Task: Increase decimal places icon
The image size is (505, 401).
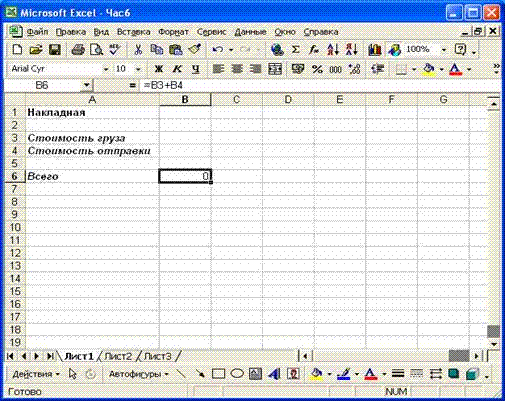Action: coord(354,69)
